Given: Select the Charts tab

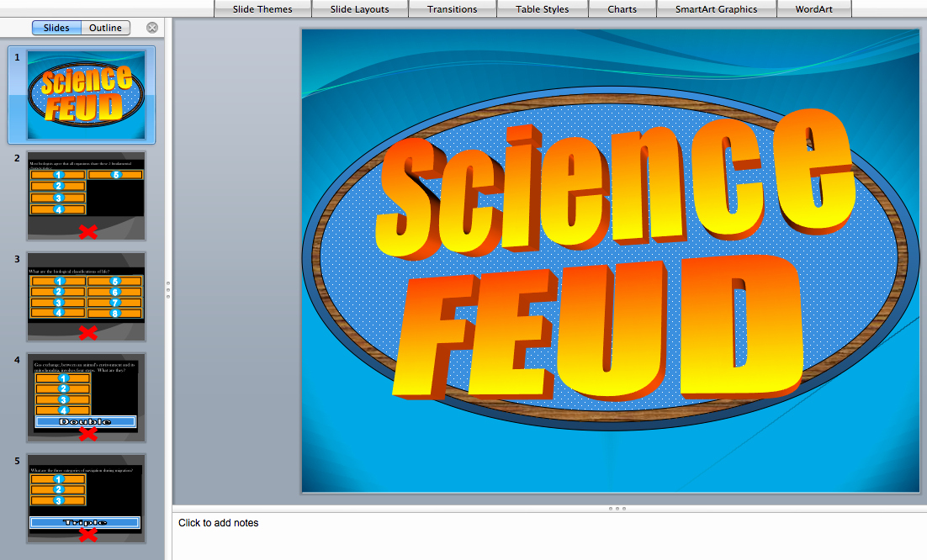Looking at the screenshot, I should [x=622, y=9].
